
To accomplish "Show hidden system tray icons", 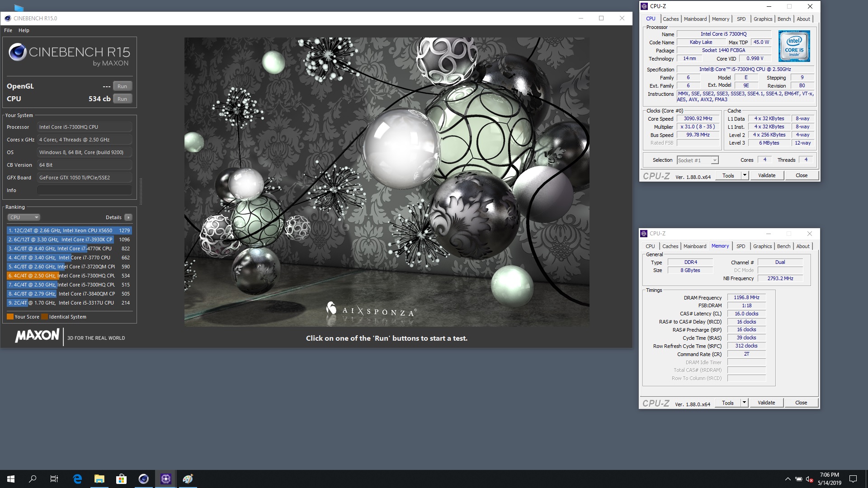I will pos(788,479).
